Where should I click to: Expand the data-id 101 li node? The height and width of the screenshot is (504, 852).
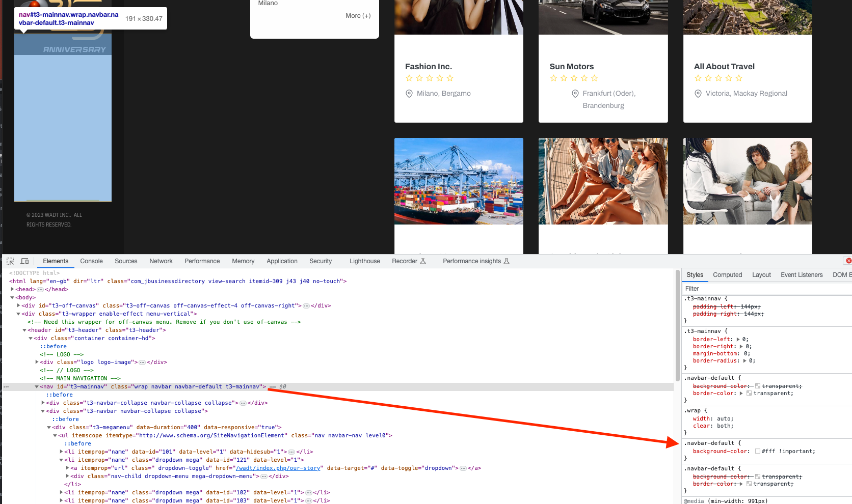pyautogui.click(x=61, y=452)
